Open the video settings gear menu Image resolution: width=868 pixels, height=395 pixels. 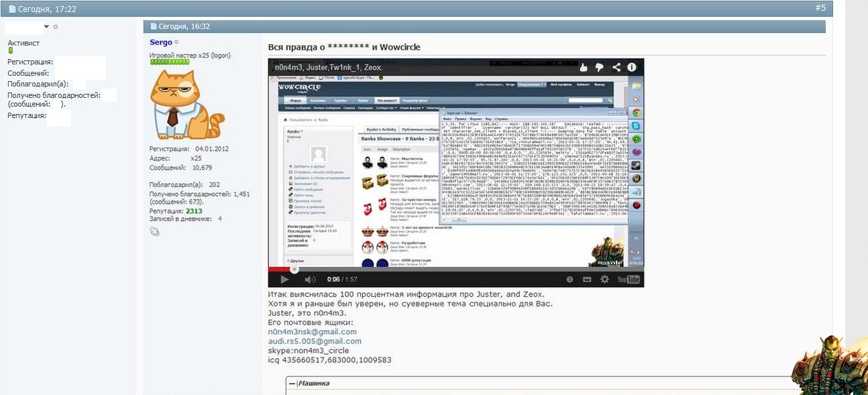(604, 280)
